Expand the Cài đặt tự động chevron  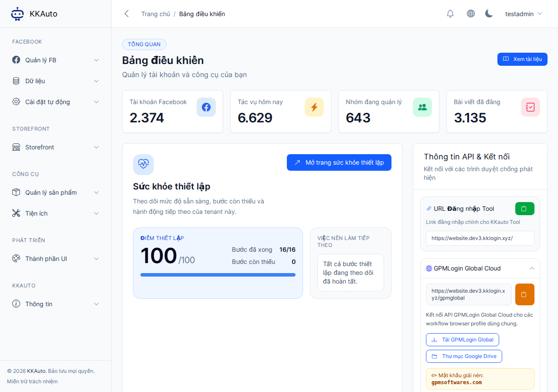(x=96, y=102)
